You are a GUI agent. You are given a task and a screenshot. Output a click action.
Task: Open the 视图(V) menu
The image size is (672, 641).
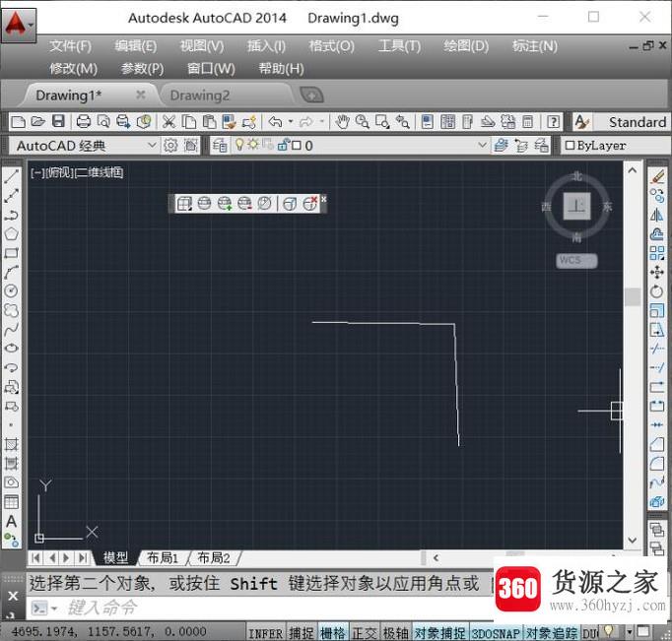click(202, 46)
